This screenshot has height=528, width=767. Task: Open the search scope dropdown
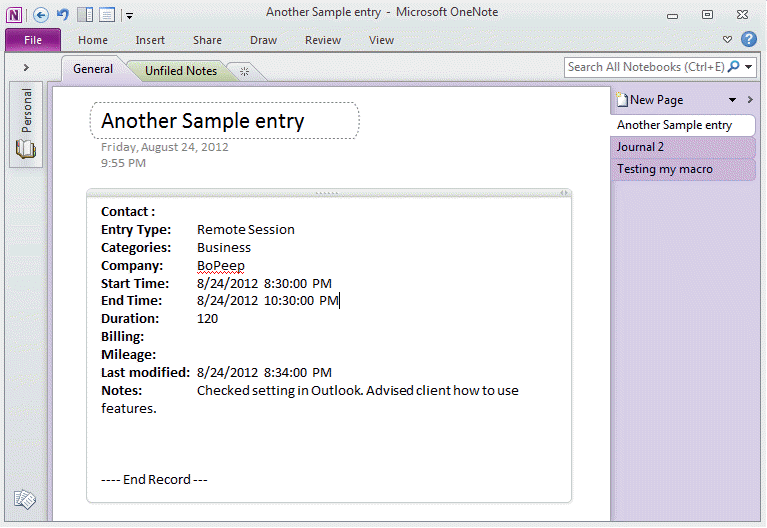click(749, 67)
